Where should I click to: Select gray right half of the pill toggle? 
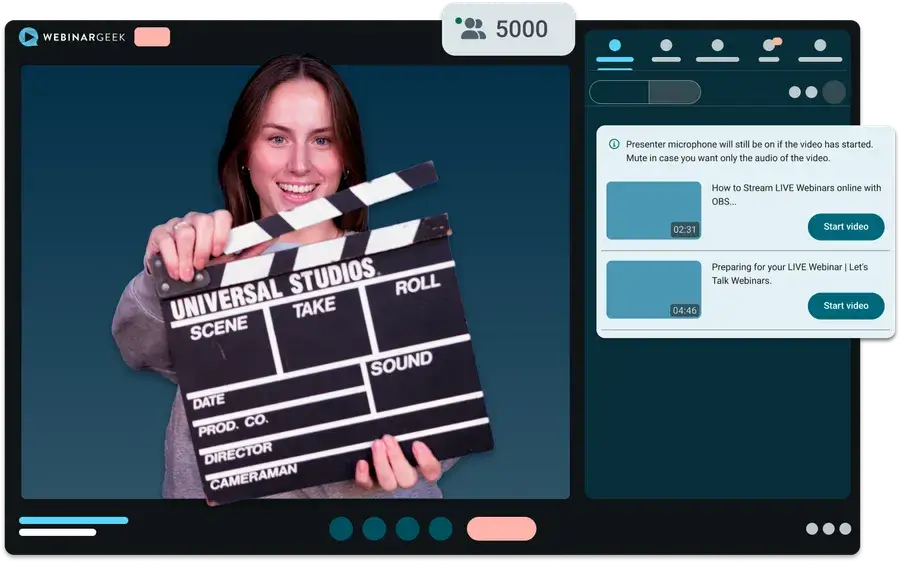(674, 92)
